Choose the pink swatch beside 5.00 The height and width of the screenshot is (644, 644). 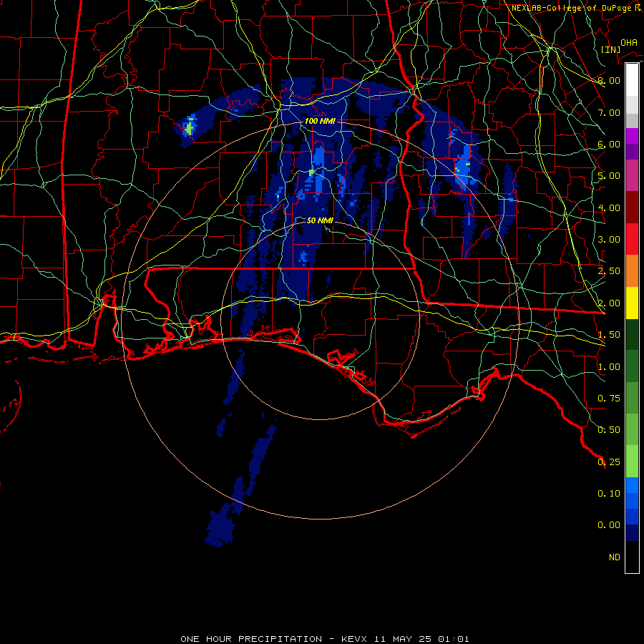pos(632,175)
